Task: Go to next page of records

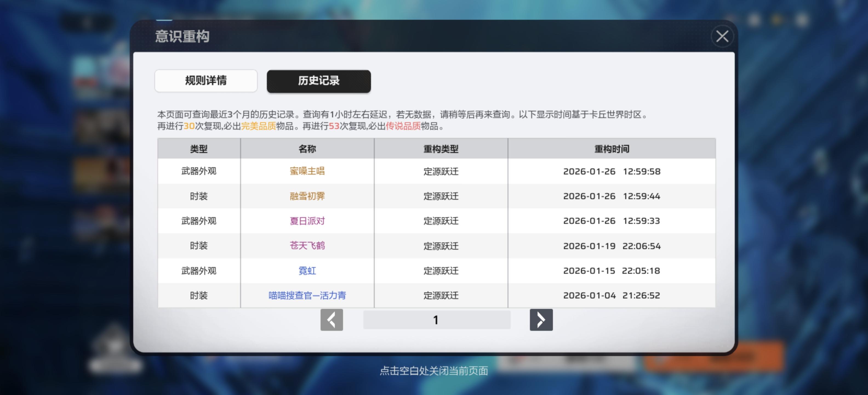Action: point(541,320)
